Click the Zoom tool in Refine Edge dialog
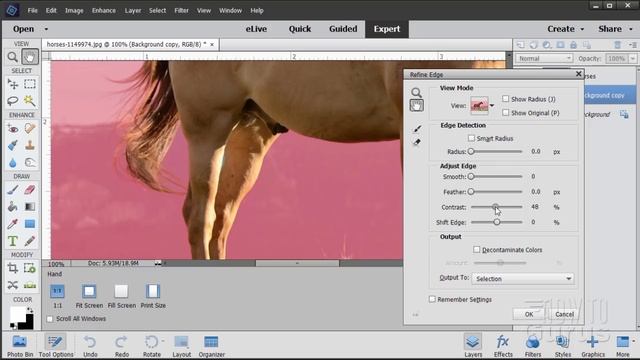Viewport: 640px width, 360px height. pos(416,92)
